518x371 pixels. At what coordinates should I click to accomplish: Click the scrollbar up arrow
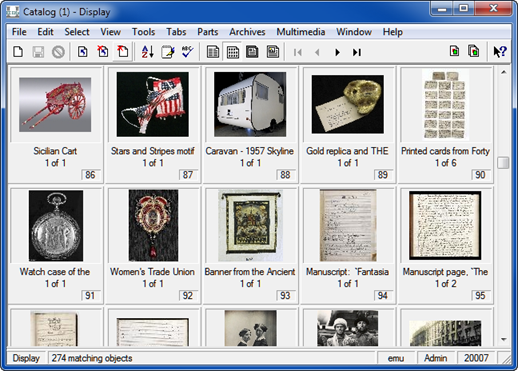point(504,72)
